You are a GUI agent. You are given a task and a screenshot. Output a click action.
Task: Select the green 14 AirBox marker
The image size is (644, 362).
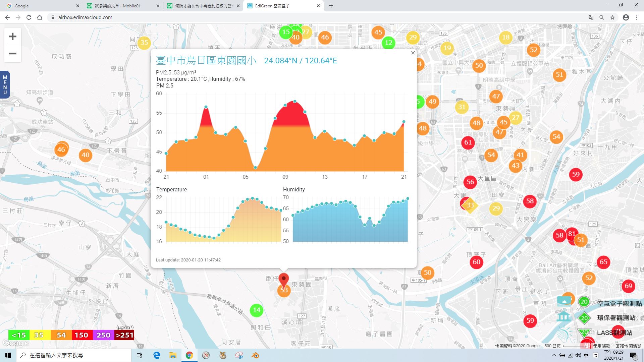(257, 310)
